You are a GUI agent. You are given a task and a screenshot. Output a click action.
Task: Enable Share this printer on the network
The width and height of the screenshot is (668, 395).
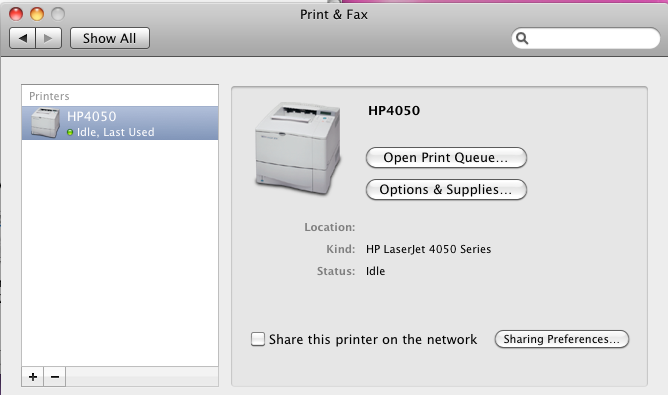[x=258, y=339]
